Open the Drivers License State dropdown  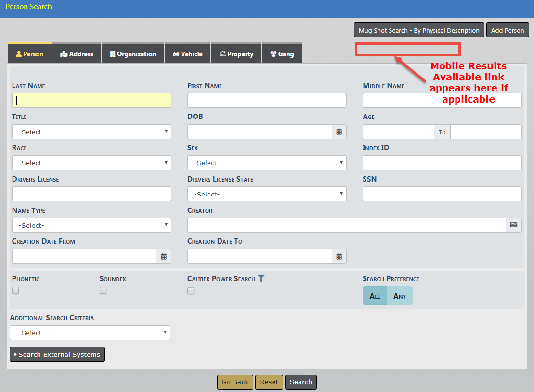point(267,194)
